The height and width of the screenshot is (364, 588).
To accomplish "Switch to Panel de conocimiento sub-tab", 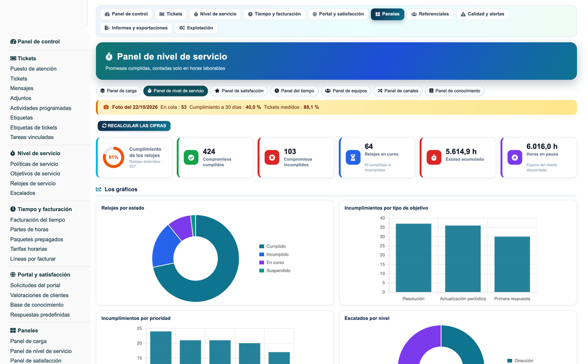I will [454, 91].
